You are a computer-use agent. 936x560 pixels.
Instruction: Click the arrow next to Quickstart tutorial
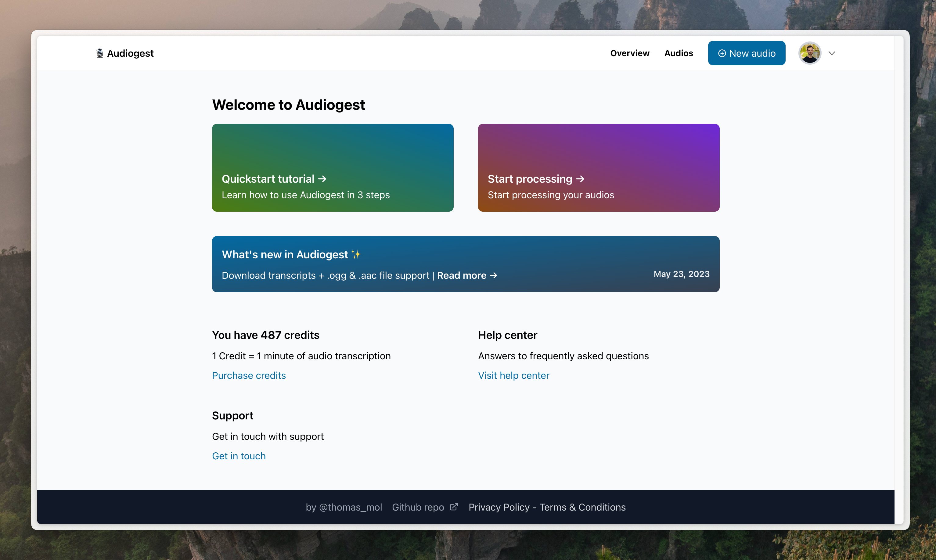tap(322, 179)
